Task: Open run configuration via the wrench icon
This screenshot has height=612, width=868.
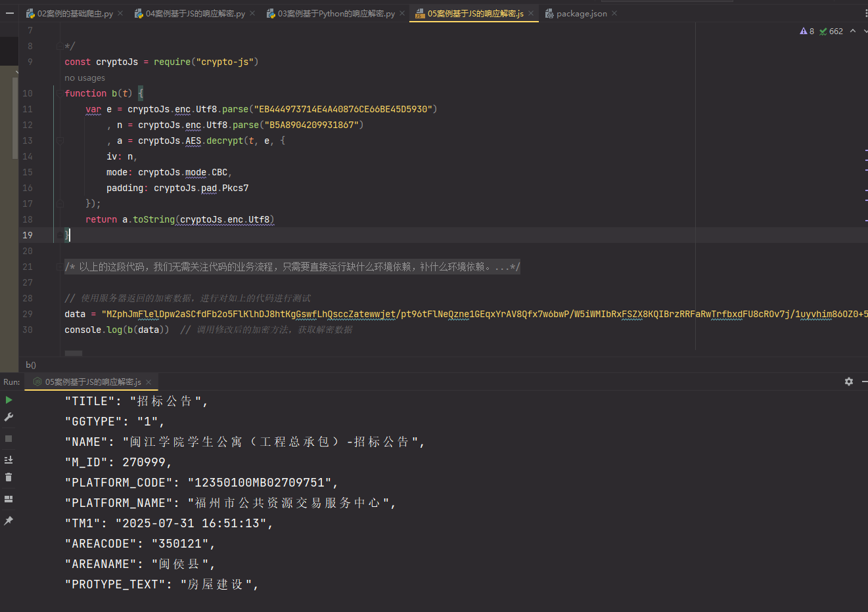Action: [x=9, y=417]
